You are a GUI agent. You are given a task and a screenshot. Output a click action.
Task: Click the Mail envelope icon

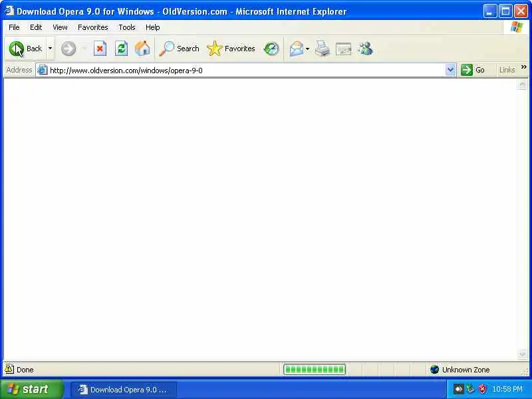click(297, 49)
